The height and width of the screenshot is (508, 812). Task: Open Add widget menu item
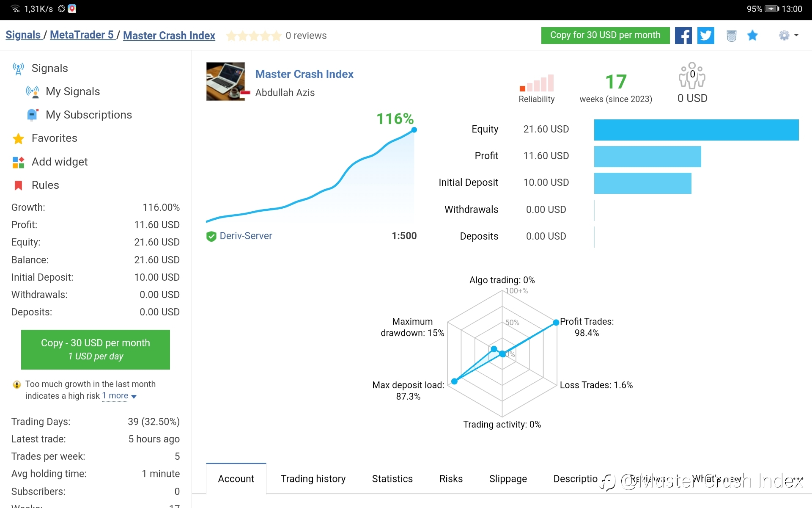[60, 162]
